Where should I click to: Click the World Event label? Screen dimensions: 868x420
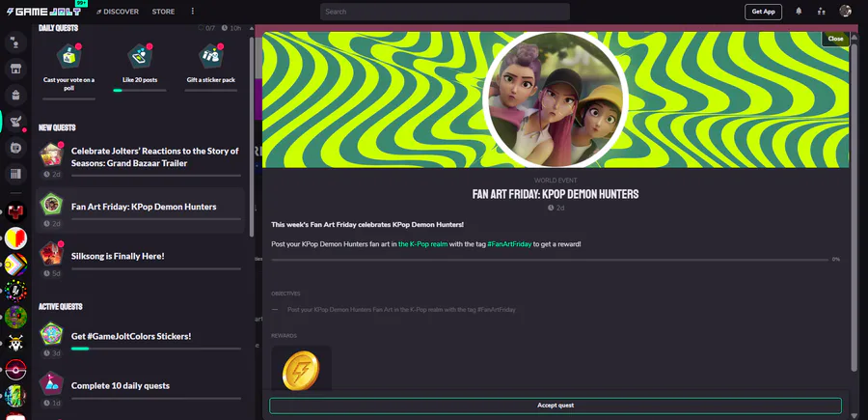[x=556, y=181]
